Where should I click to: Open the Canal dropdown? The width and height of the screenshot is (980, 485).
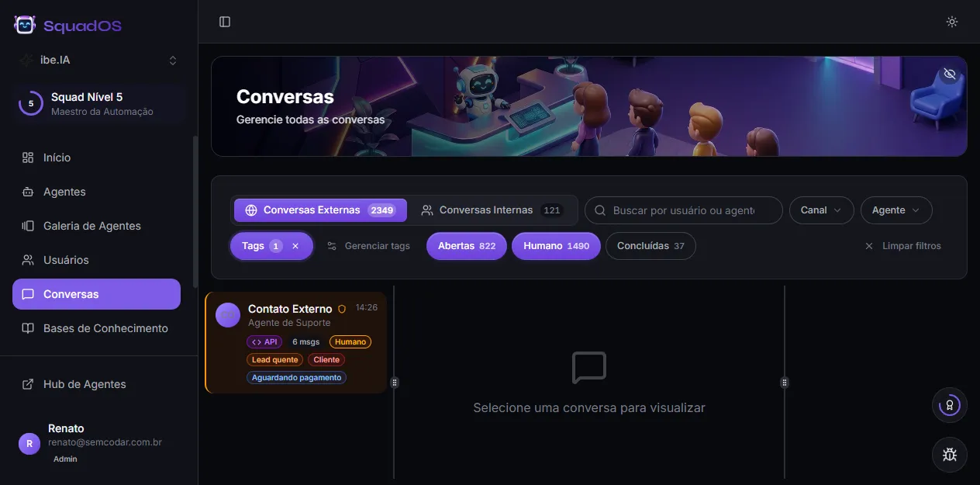(x=822, y=210)
